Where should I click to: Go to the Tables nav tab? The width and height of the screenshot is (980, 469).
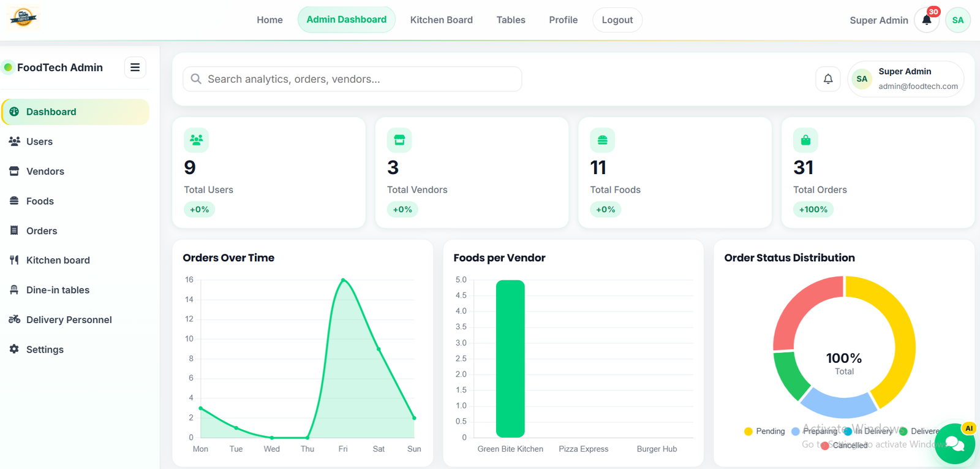pyautogui.click(x=511, y=20)
